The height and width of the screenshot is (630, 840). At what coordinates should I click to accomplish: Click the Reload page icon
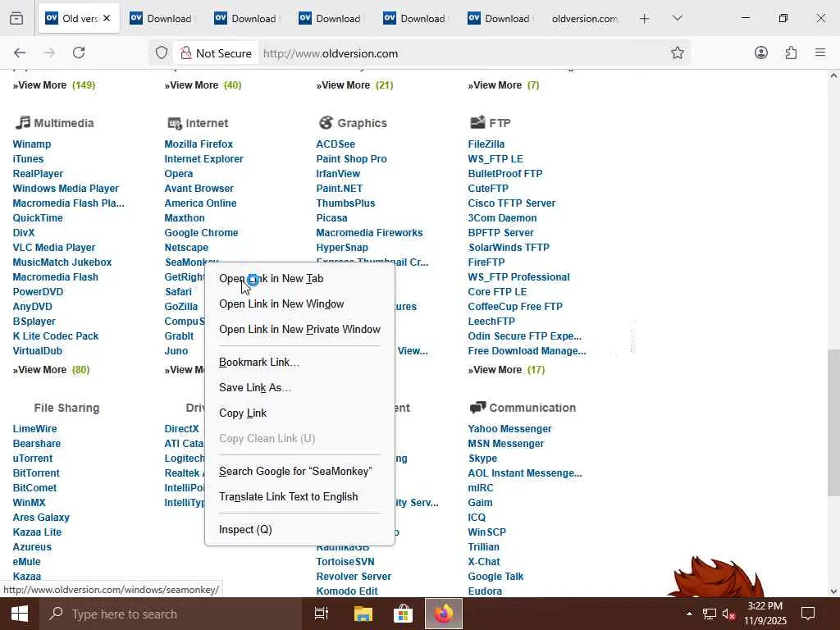tap(79, 52)
